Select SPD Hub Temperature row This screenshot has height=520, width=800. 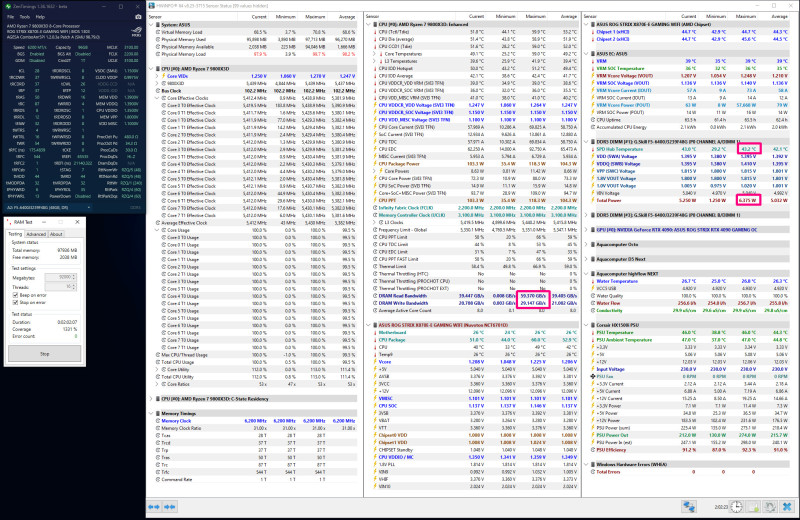click(x=690, y=149)
